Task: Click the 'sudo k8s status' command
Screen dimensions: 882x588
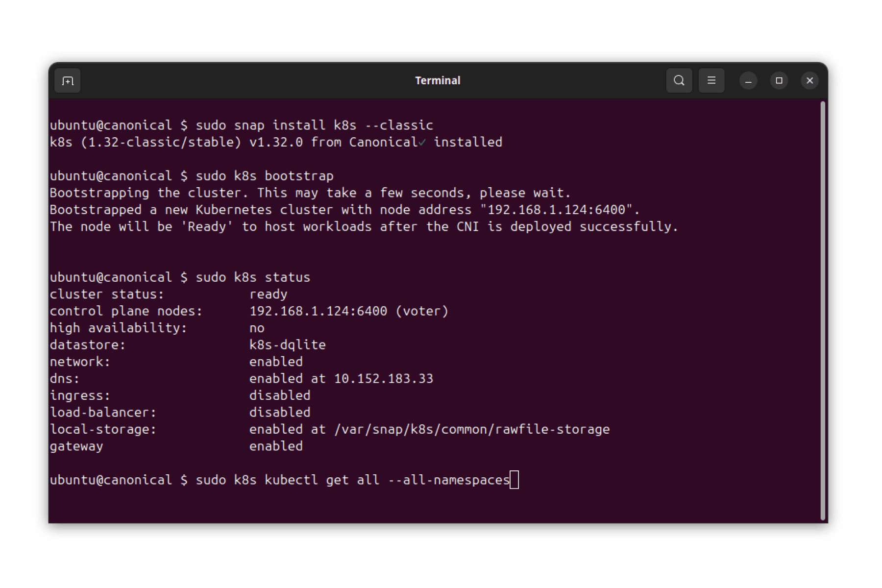Action: pos(253,277)
